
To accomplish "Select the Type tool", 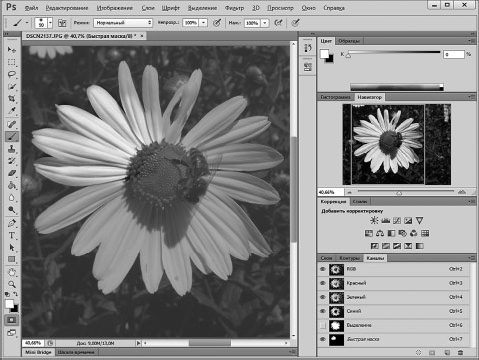I will point(12,235).
